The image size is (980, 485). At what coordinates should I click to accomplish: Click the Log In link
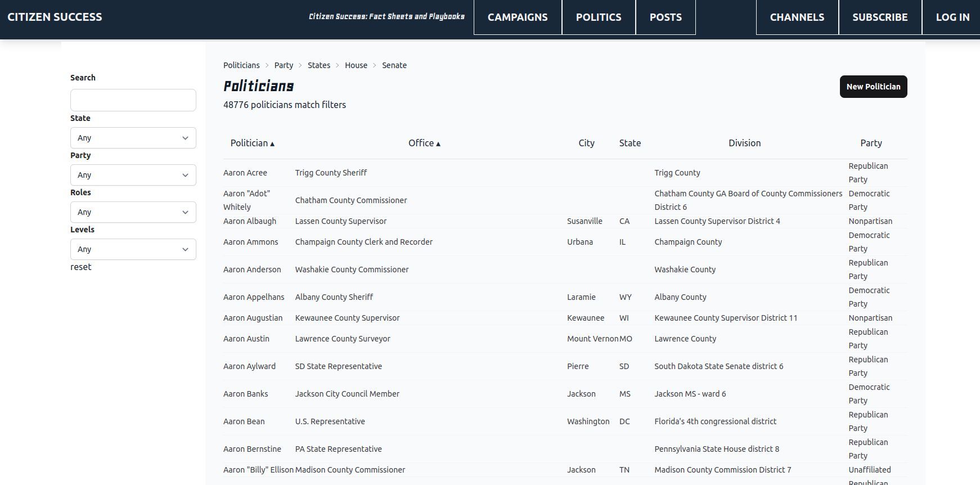point(952,17)
